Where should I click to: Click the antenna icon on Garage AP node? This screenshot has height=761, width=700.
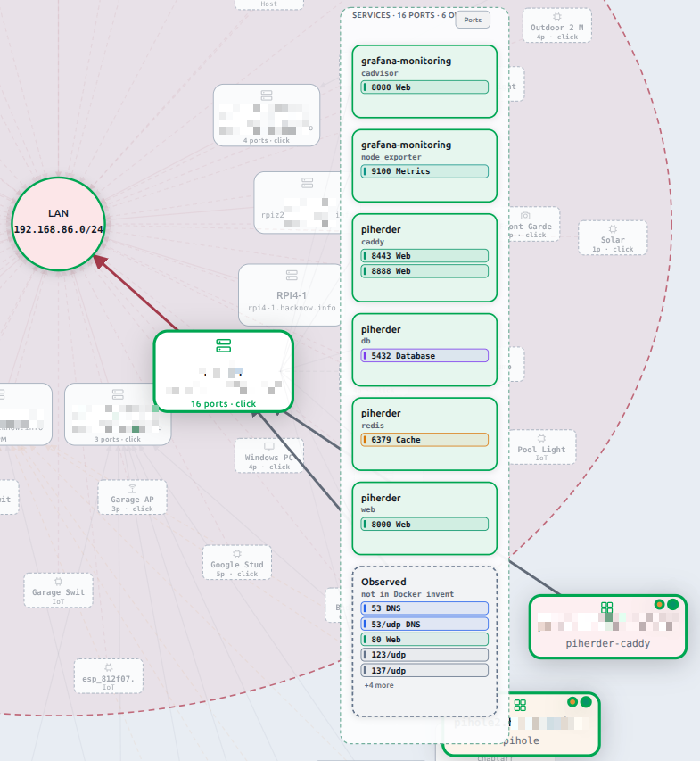point(133,488)
